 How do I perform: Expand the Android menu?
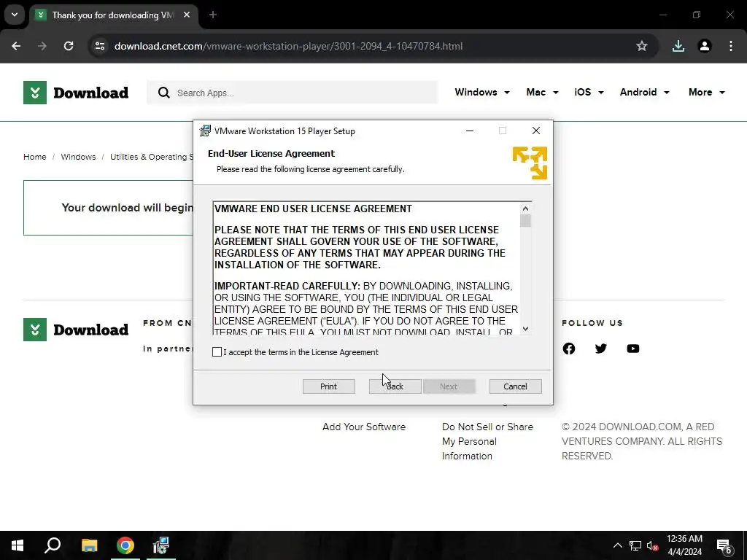coord(644,93)
